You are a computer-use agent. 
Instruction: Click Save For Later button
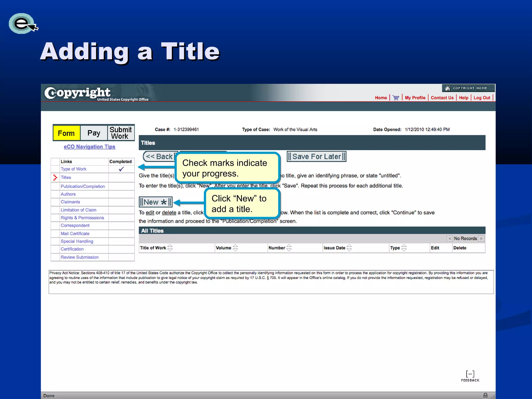click(316, 157)
